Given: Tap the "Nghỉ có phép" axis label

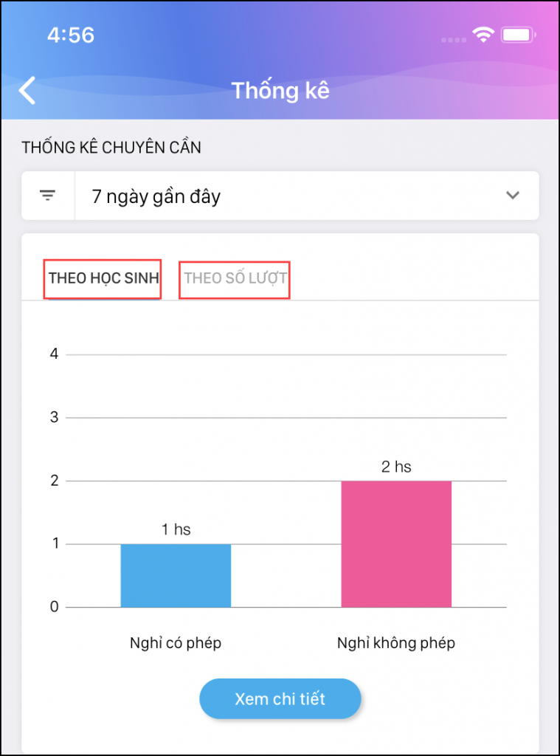Looking at the screenshot, I should (176, 643).
